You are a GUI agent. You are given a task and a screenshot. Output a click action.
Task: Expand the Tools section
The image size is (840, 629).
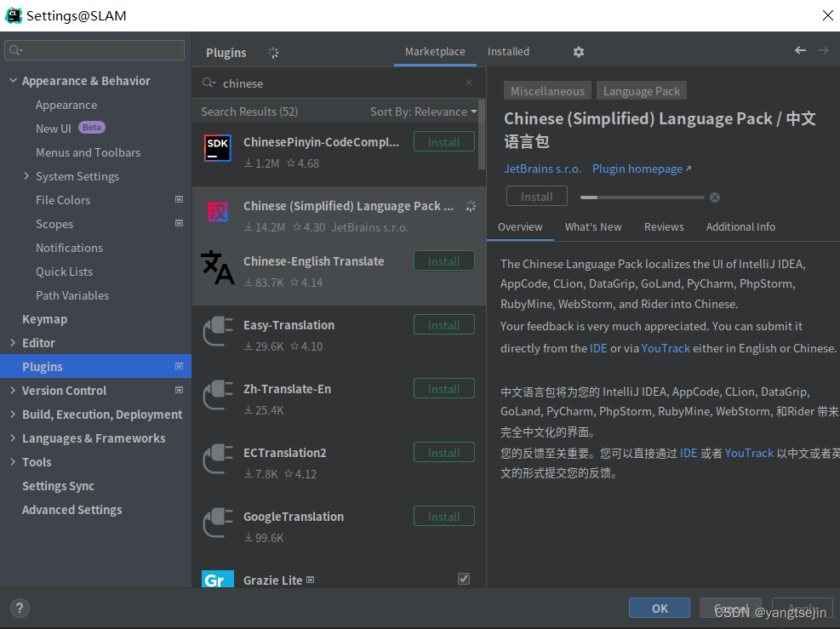(13, 461)
